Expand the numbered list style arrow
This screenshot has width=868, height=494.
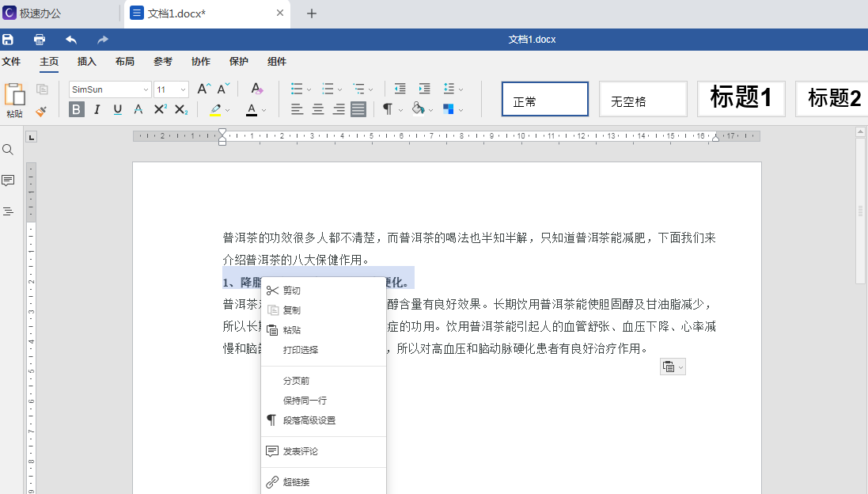tap(340, 89)
